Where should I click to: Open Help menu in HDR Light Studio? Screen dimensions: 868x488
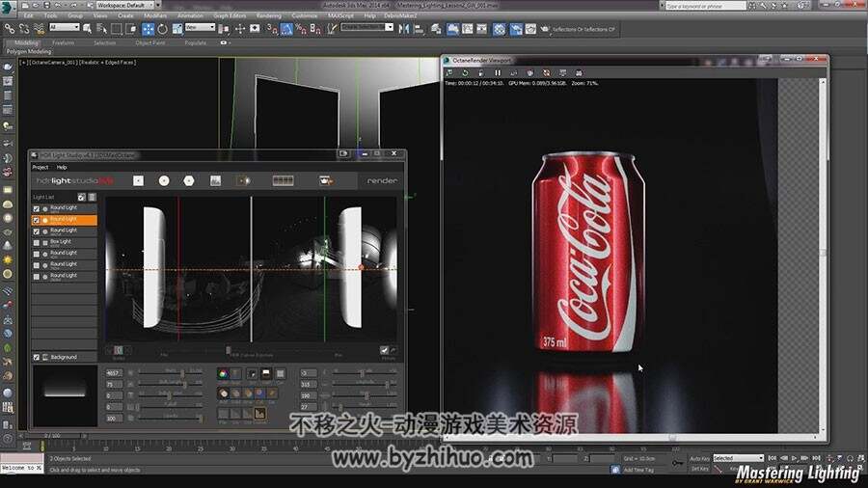point(62,167)
